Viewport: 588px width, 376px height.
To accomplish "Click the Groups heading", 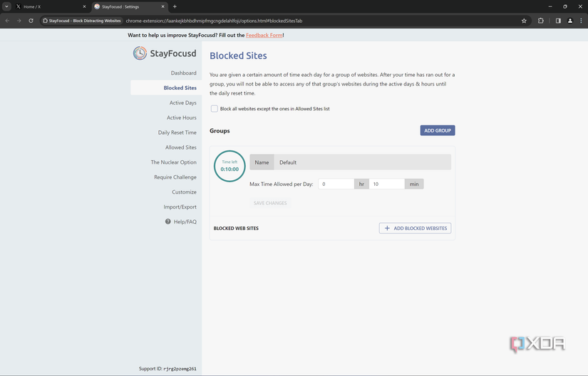I will [x=220, y=131].
